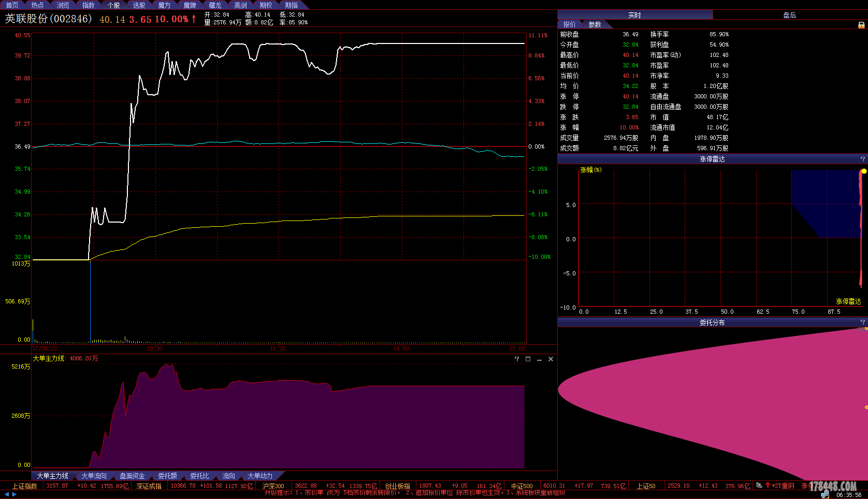
Task: Select the 藏龙 tab
Action: click(215, 5)
